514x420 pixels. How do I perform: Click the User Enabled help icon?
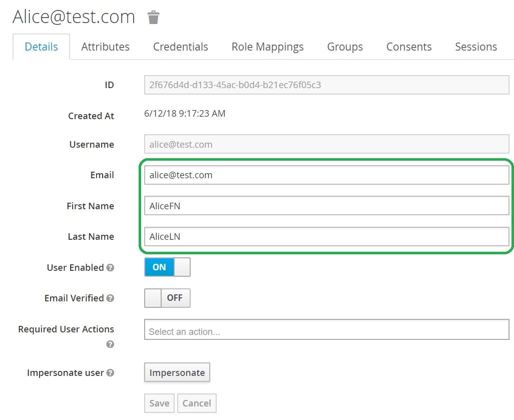111,268
